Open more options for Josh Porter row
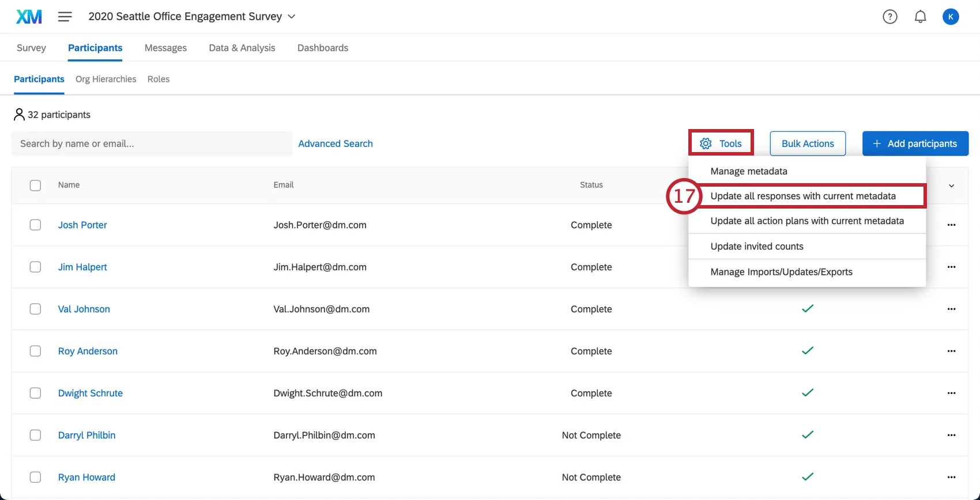The height and width of the screenshot is (500, 980). pos(951,225)
